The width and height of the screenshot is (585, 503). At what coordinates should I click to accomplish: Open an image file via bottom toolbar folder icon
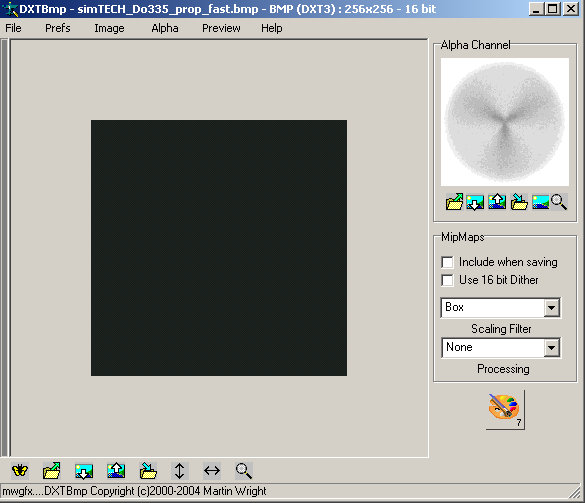51,471
